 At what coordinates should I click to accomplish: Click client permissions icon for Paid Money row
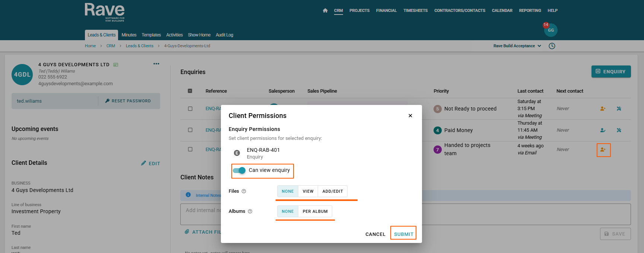tap(603, 130)
